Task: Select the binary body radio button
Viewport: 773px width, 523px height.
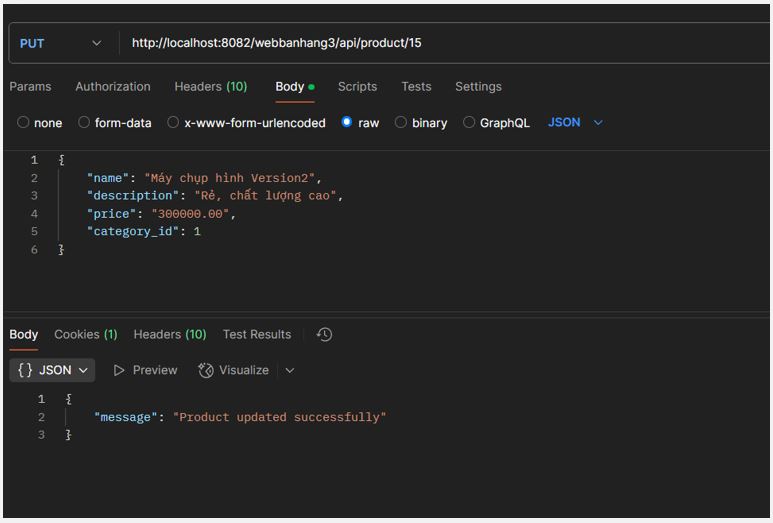Action: coord(401,123)
